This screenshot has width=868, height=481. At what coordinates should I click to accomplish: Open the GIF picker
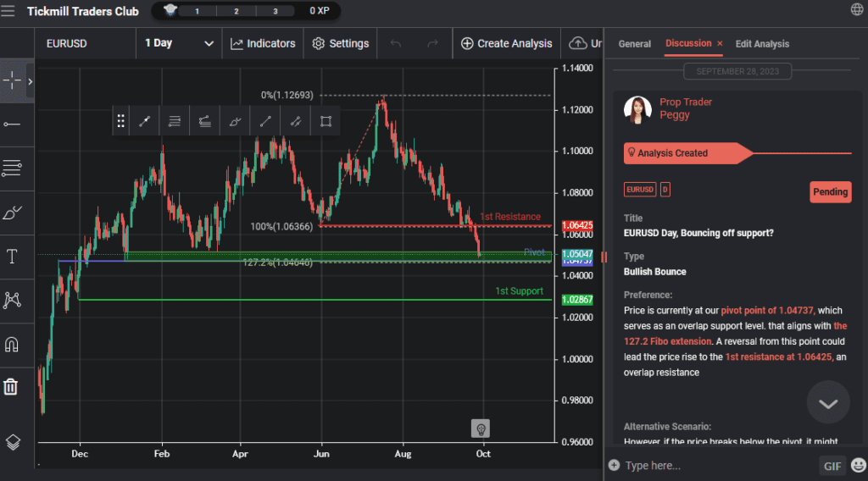tap(832, 466)
